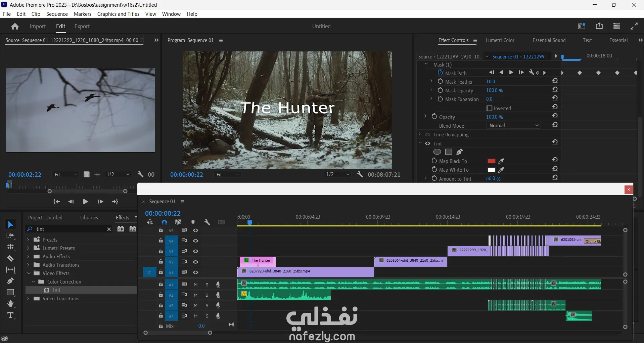Image resolution: width=644 pixels, height=343 pixels.
Task: Select the Ripple Edit tool
Action: 10,247
